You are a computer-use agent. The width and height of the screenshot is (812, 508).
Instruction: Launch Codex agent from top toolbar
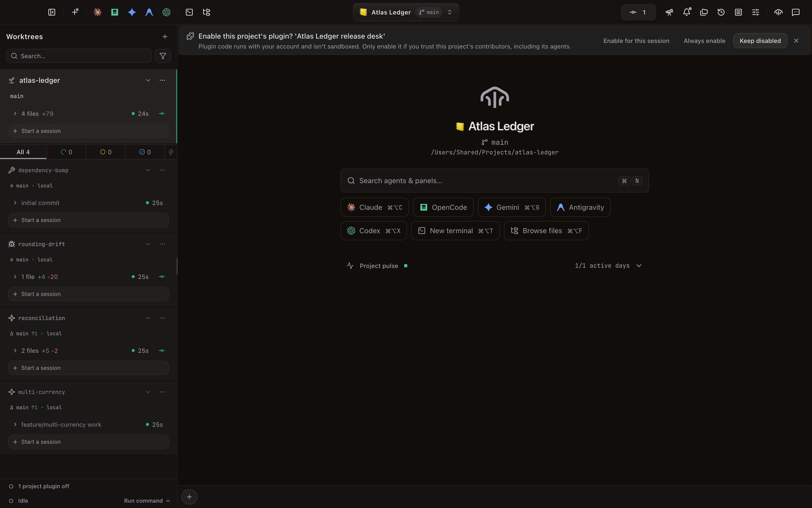166,12
